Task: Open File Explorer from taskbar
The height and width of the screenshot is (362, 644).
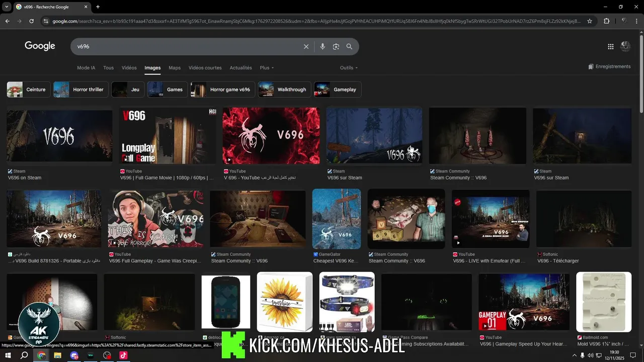Action: coord(57,355)
